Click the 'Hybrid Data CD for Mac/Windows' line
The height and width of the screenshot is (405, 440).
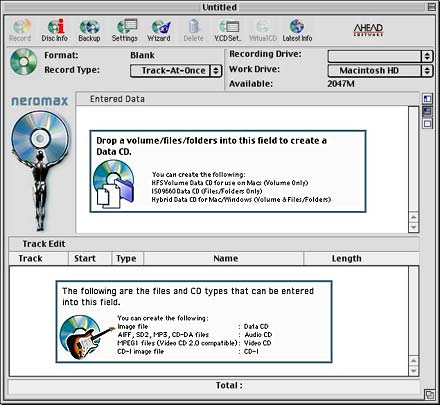[x=241, y=199]
